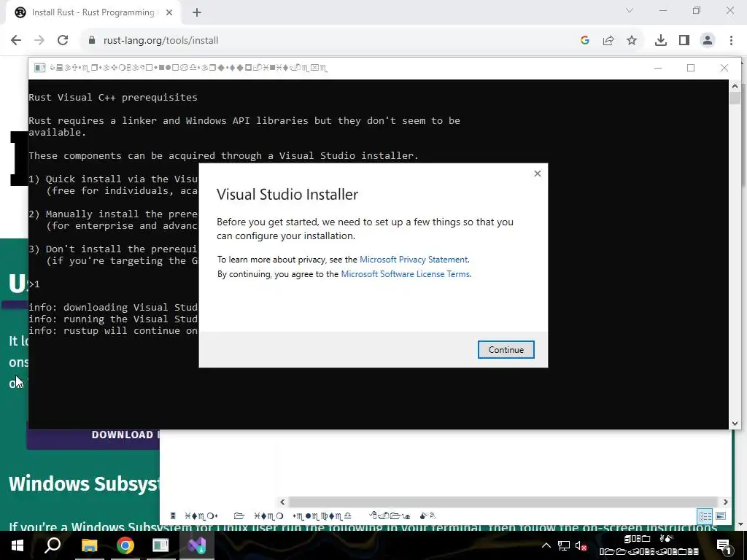Screen dimensions: 747x560
Task: Open File Explorer from taskbar
Action: coord(89,545)
